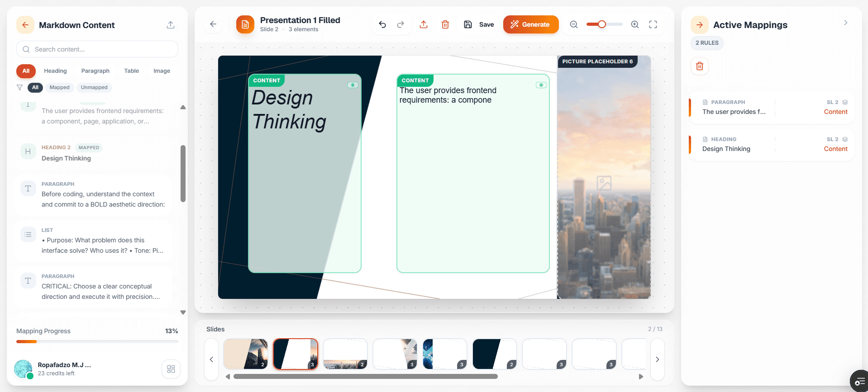The image size is (868, 392).
Task: Collapse the Markdown Content panel with the back arrow
Action: click(x=25, y=25)
